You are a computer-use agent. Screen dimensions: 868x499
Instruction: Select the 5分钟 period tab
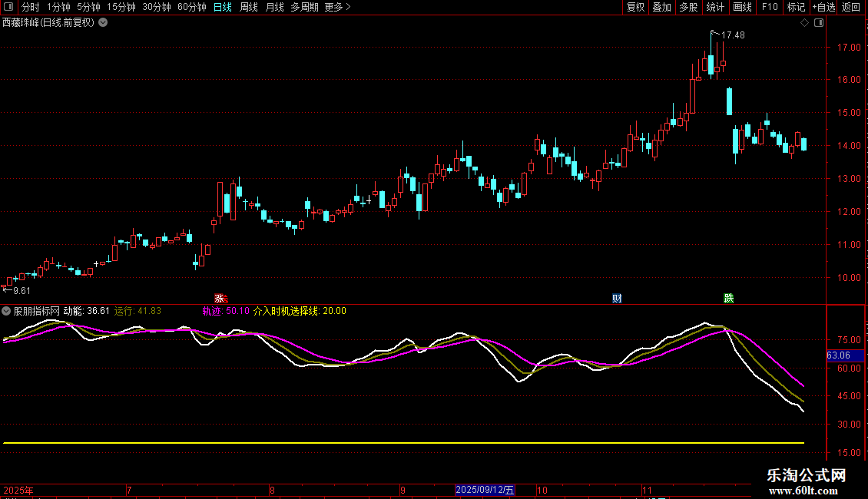point(88,7)
